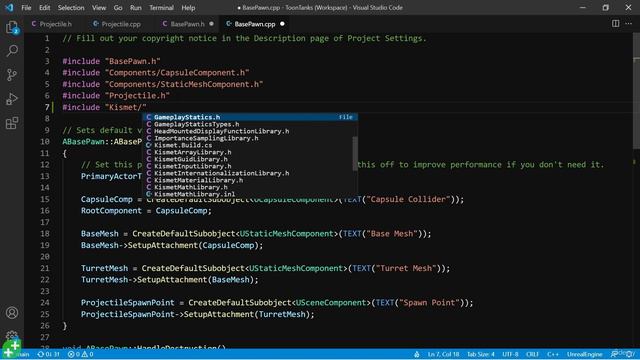The image size is (640, 360).
Task: Click line number 15 in the gutter
Action: tap(45, 199)
